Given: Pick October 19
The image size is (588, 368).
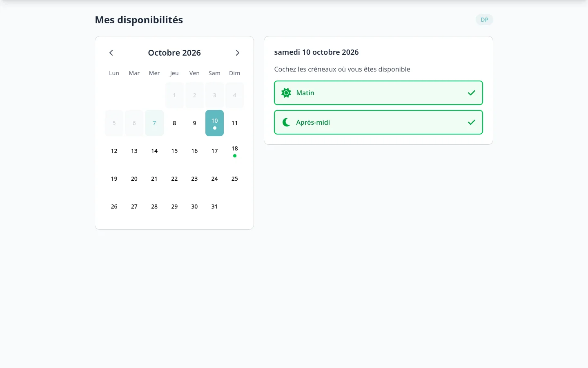Looking at the screenshot, I should 114,179.
